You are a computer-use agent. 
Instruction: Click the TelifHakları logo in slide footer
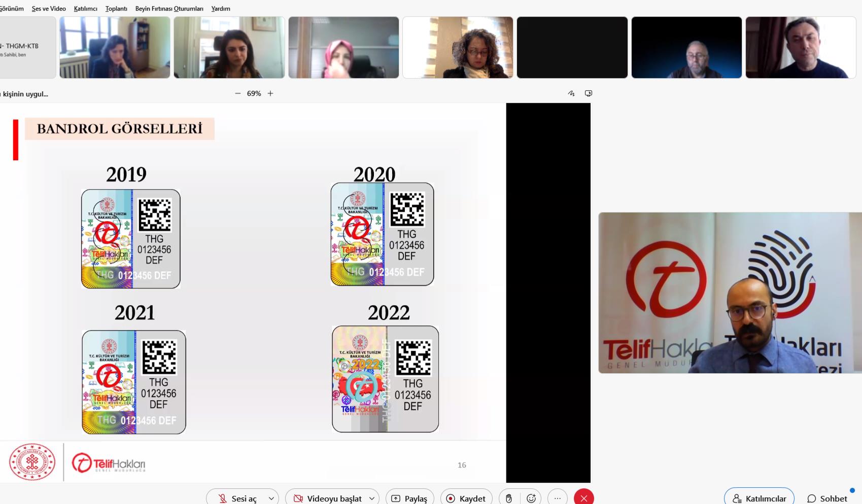tap(109, 463)
